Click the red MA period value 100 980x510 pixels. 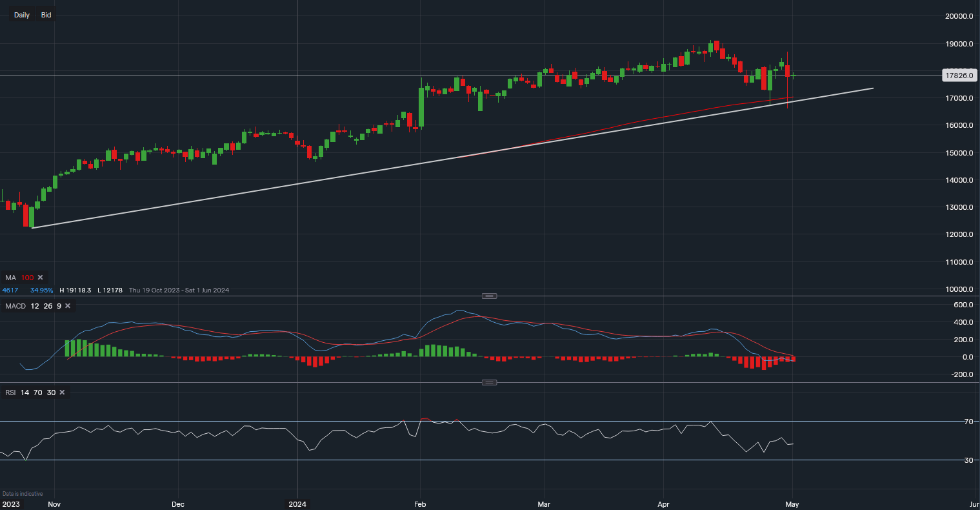pos(27,277)
